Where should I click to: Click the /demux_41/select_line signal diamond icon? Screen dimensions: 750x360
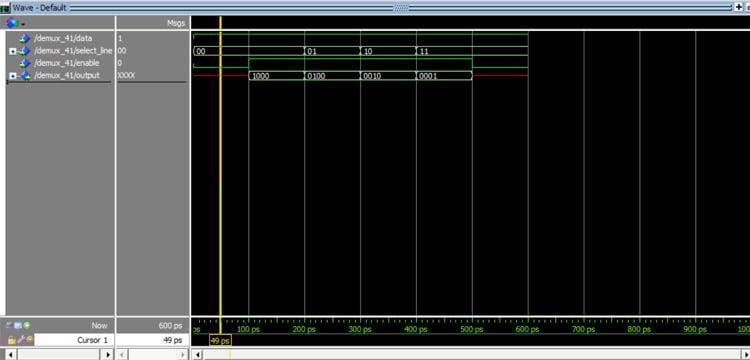(25, 51)
